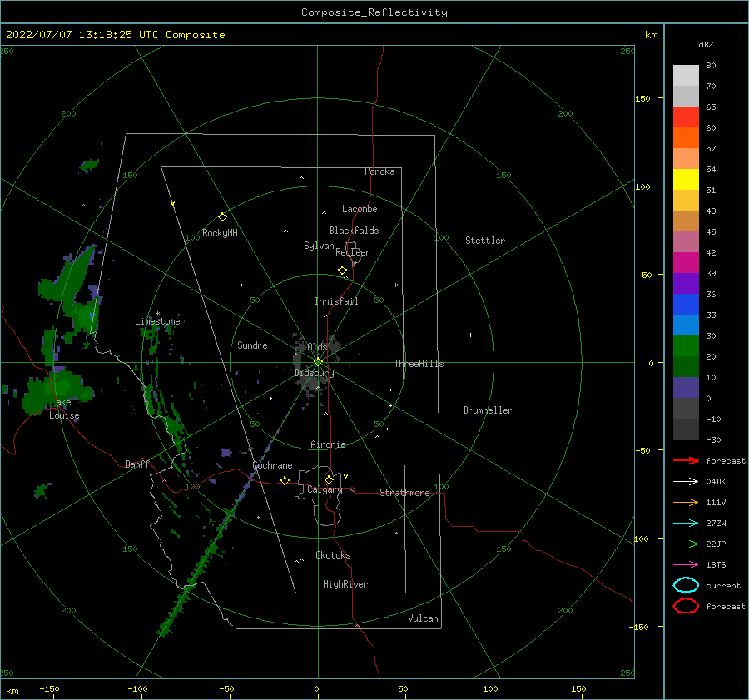This screenshot has height=700, width=749.
Task: Select the 80 dBZ light gray swatch
Action: [686, 75]
